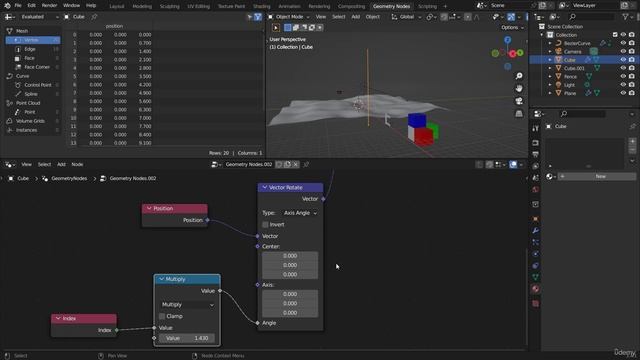640x360 pixels.
Task: Open the Multiply operation dropdown
Action: coord(187,305)
